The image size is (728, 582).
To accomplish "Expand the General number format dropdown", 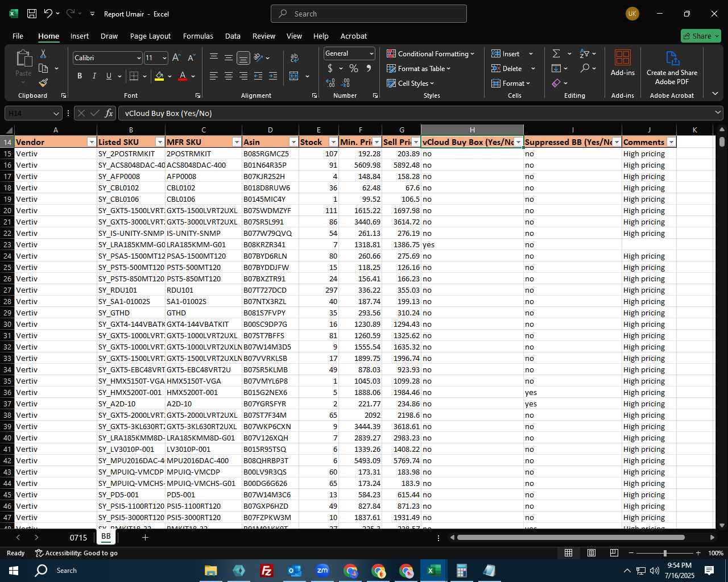I will pyautogui.click(x=371, y=53).
